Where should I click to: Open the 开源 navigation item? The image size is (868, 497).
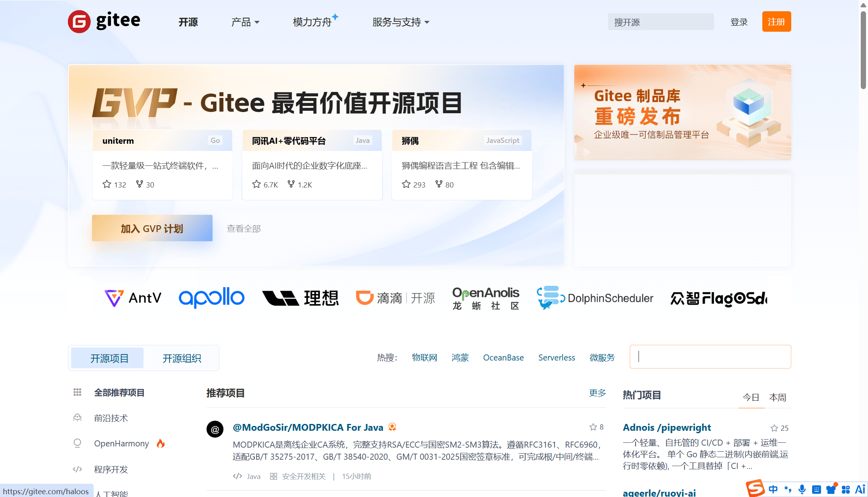pyautogui.click(x=188, y=22)
